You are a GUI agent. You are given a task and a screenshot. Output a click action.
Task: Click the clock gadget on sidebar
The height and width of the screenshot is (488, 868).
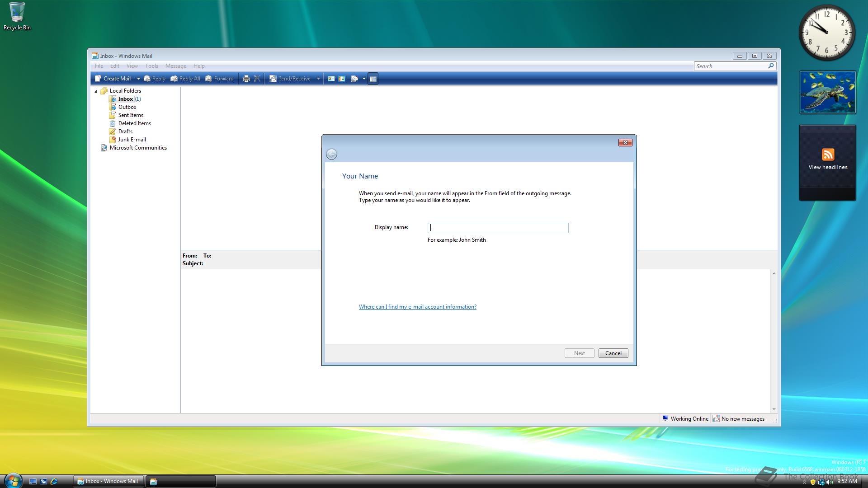tap(827, 33)
